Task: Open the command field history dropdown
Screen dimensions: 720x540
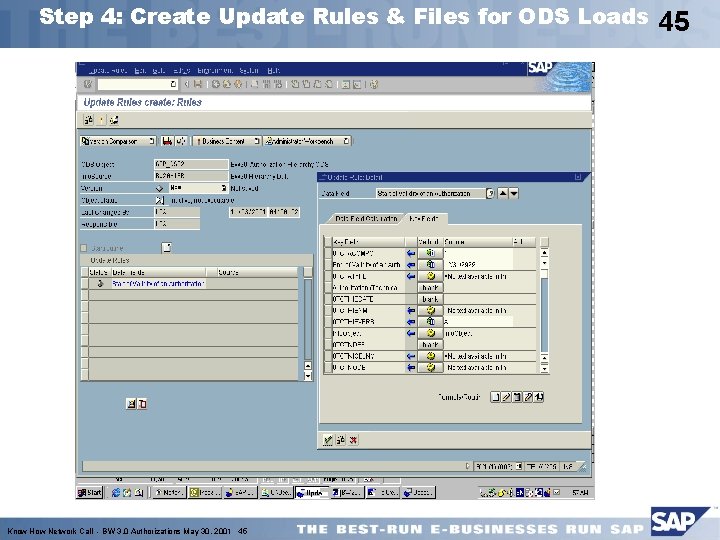Action: [x=173, y=84]
